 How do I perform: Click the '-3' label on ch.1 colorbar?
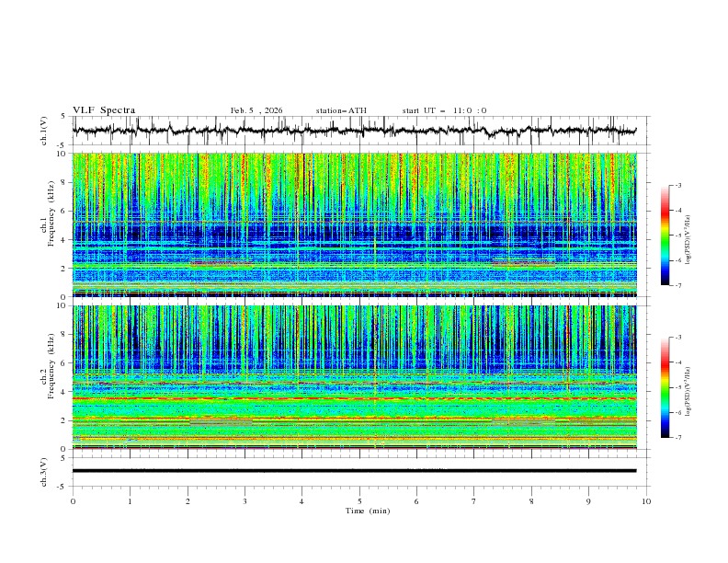pyautogui.click(x=678, y=185)
